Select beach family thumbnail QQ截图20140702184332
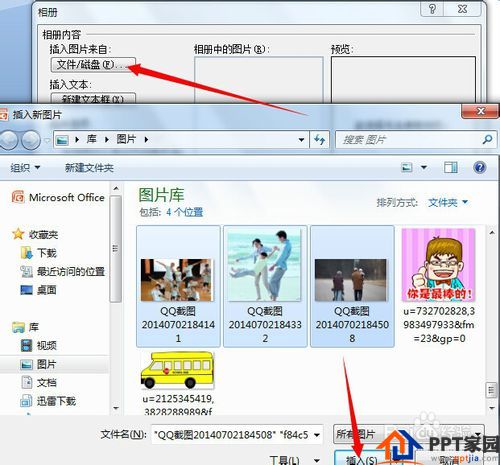Image resolution: width=500 pixels, height=465 pixels. 265,286
